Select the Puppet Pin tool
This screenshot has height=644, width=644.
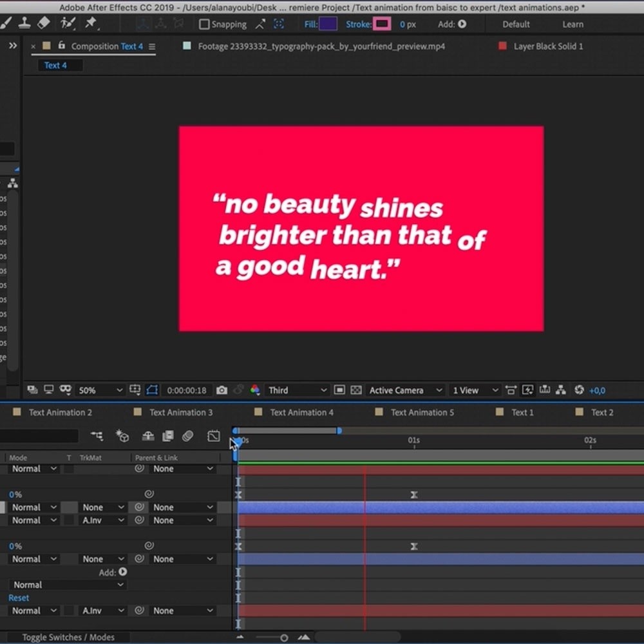point(91,23)
